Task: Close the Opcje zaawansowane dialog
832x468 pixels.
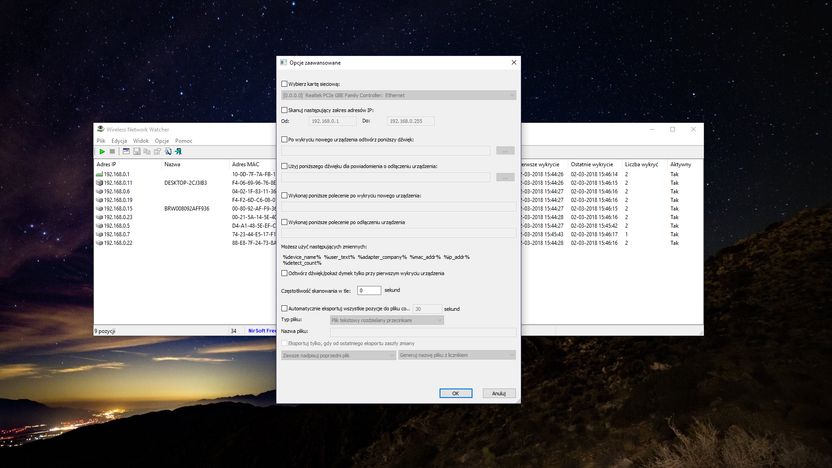Action: point(514,63)
